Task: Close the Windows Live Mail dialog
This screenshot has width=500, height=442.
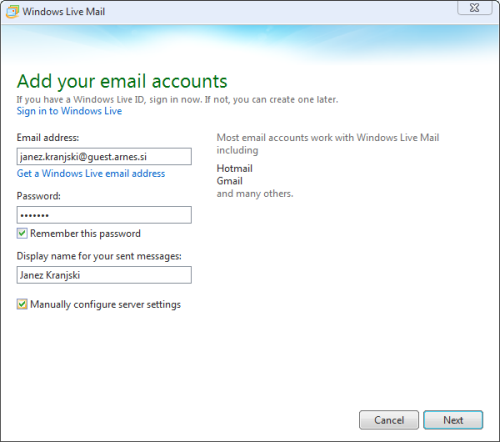Action: click(x=475, y=7)
